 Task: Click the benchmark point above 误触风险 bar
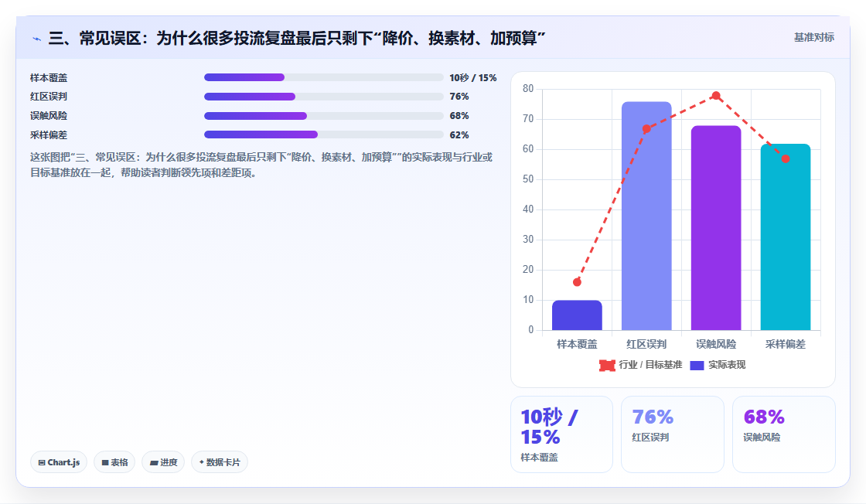coord(716,96)
